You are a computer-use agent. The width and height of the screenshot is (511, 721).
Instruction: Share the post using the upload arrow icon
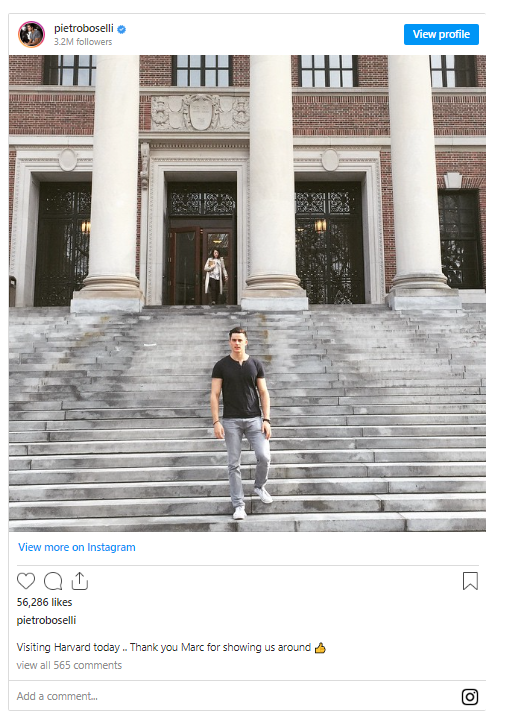point(80,581)
